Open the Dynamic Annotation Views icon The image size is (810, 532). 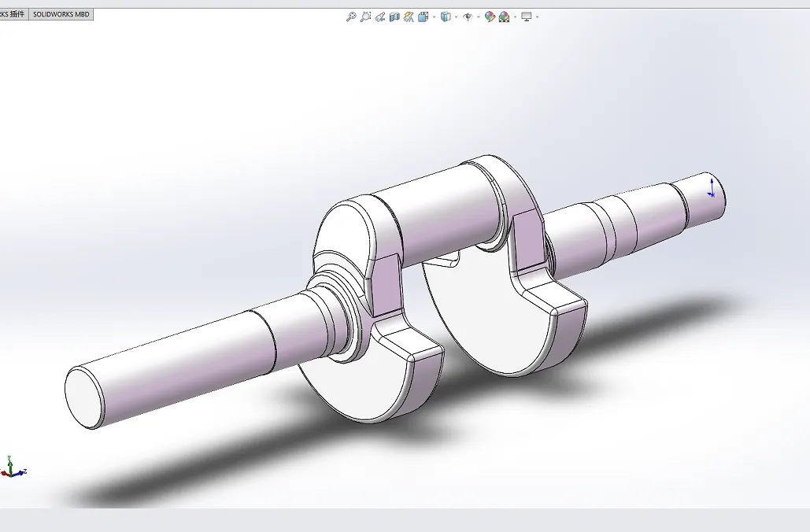coord(409,17)
